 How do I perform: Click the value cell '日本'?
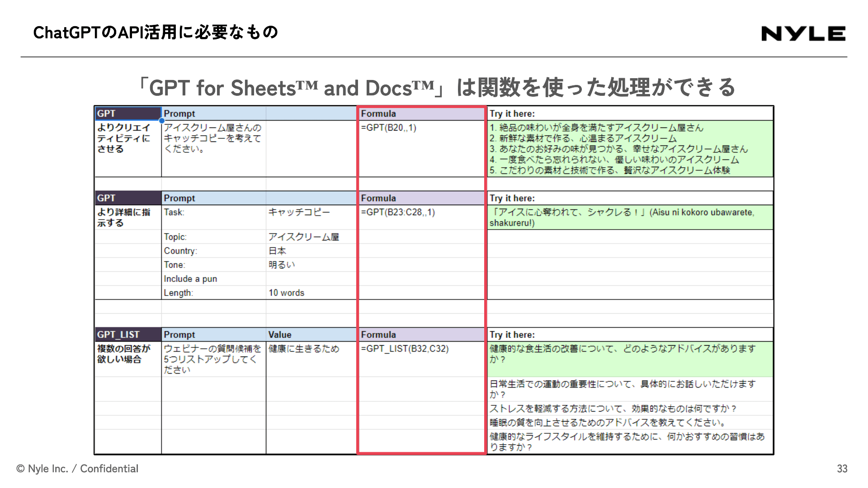pyautogui.click(x=311, y=251)
